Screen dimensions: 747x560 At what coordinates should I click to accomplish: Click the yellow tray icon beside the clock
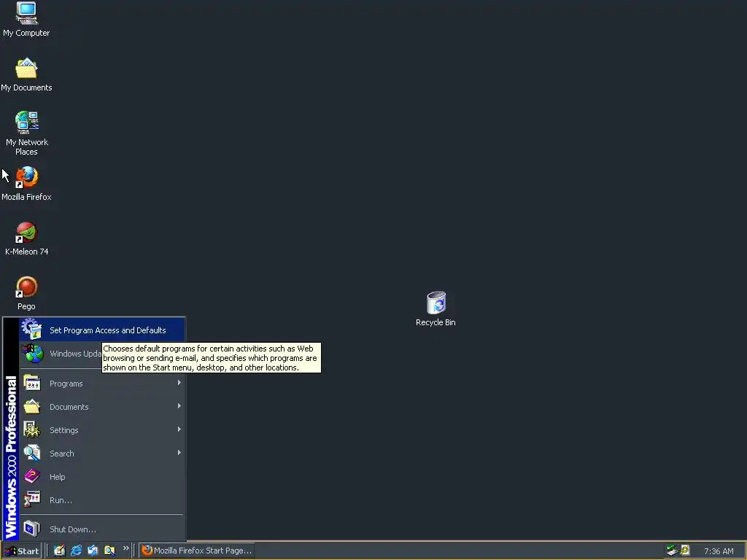[685, 550]
